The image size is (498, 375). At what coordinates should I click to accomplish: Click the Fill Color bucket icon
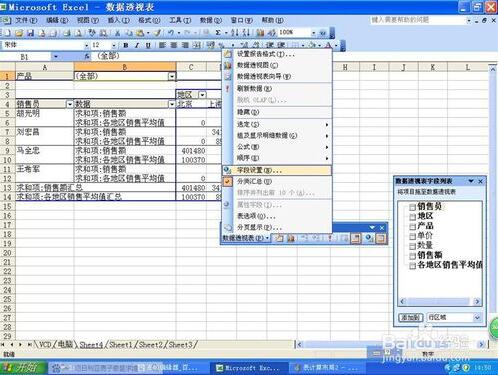click(x=312, y=45)
